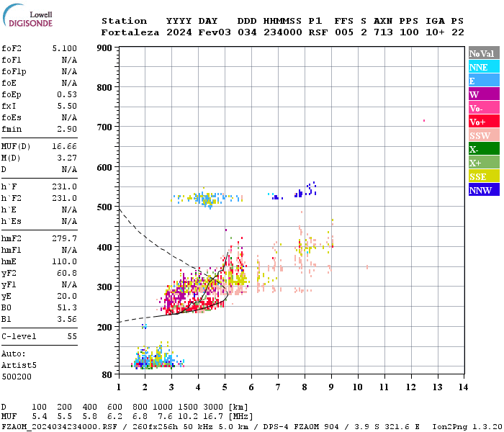Image resolution: width=504 pixels, height=432 pixels.
Task: Click the h`F value 231.0
Action: point(65,186)
